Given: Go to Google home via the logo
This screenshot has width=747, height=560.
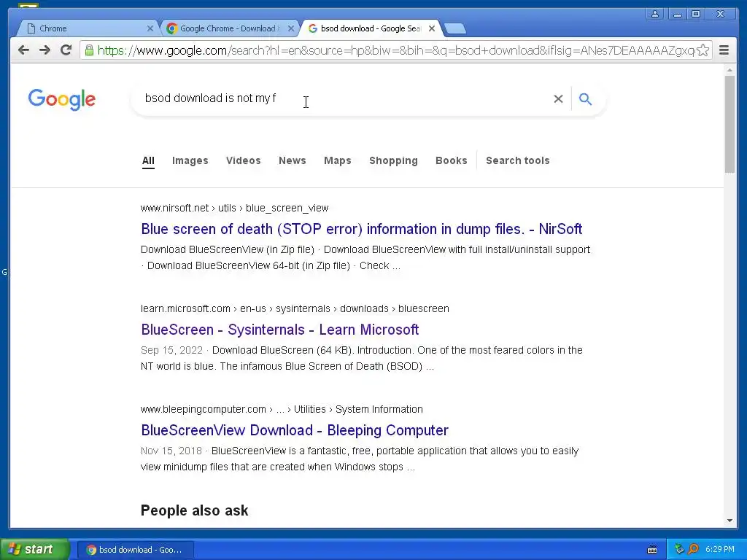Looking at the screenshot, I should tap(62, 99).
